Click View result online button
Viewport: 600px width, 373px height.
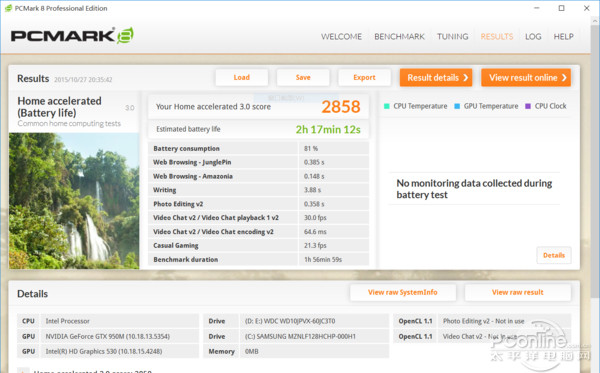[x=526, y=78]
